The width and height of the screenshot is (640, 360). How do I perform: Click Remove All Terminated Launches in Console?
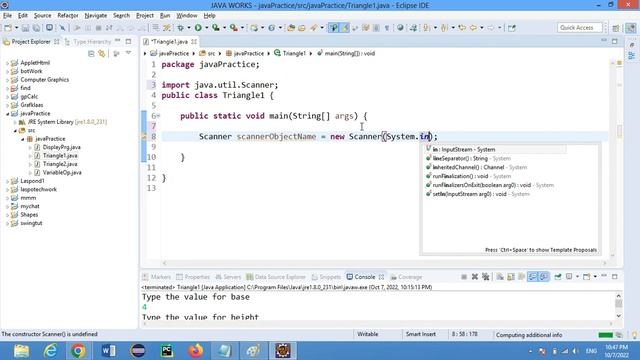tap(485, 277)
